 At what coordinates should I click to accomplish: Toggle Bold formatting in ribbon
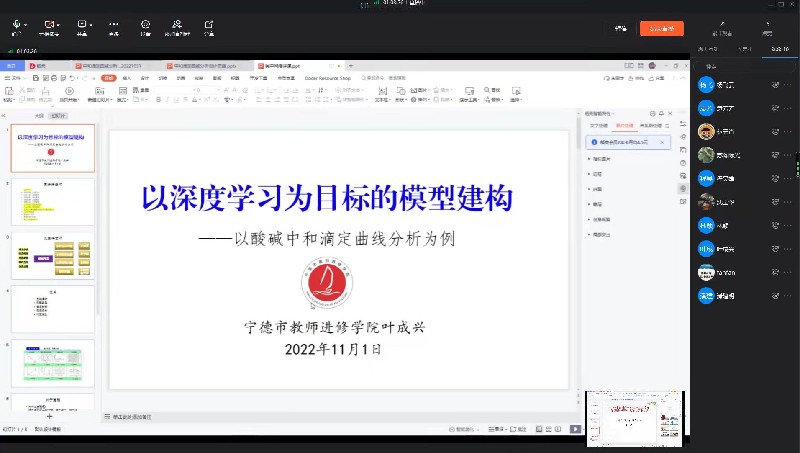pyautogui.click(x=158, y=99)
